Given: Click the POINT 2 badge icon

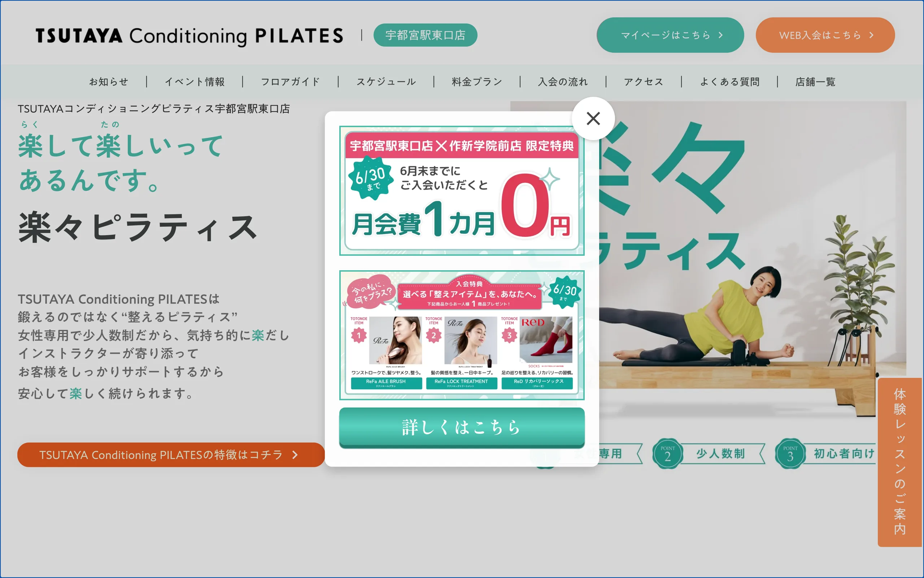Looking at the screenshot, I should pyautogui.click(x=667, y=453).
